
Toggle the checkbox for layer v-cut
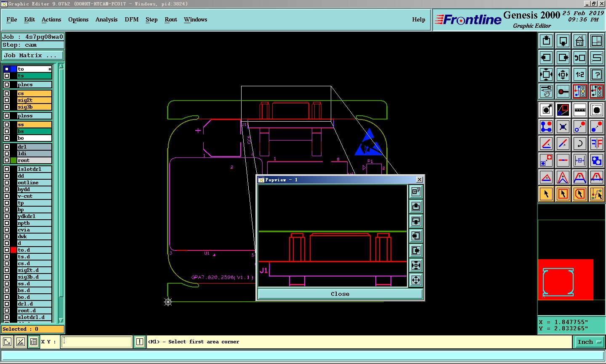pyautogui.click(x=7, y=196)
